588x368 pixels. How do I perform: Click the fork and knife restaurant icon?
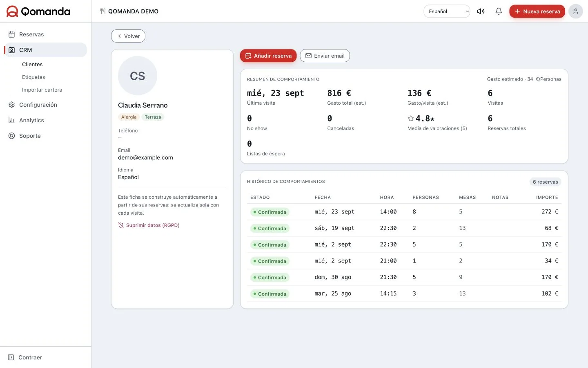click(x=102, y=11)
